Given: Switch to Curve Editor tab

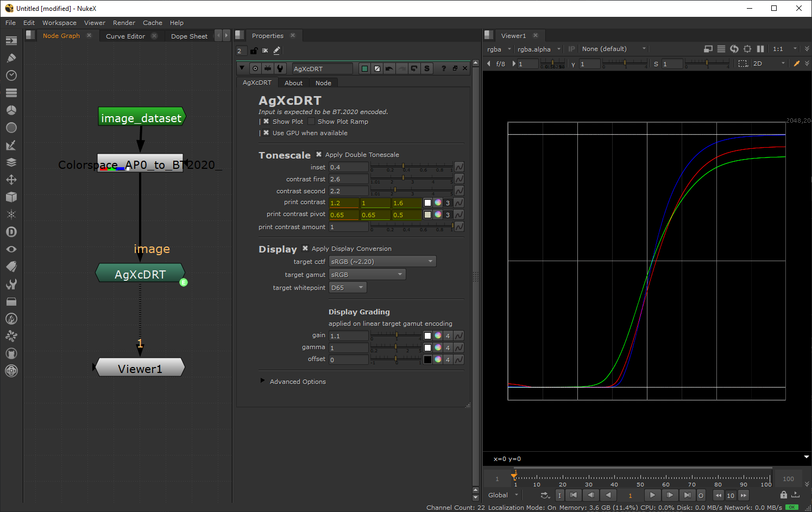Looking at the screenshot, I should pos(125,36).
